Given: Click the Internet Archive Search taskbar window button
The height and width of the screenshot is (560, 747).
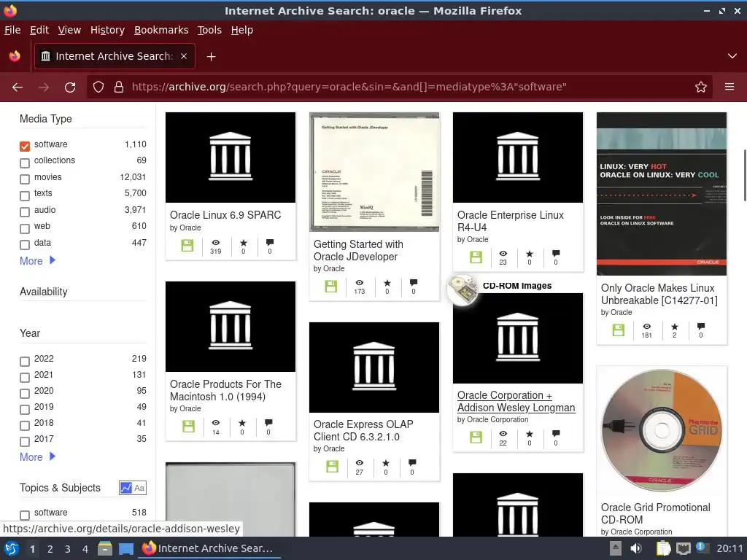Looking at the screenshot, I should click(x=209, y=548).
